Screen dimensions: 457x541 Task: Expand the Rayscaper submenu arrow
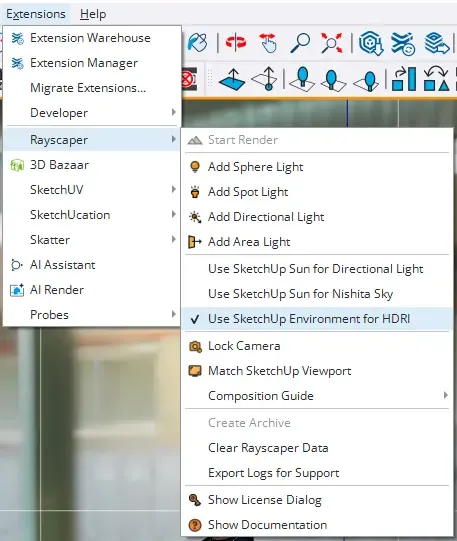[174, 139]
